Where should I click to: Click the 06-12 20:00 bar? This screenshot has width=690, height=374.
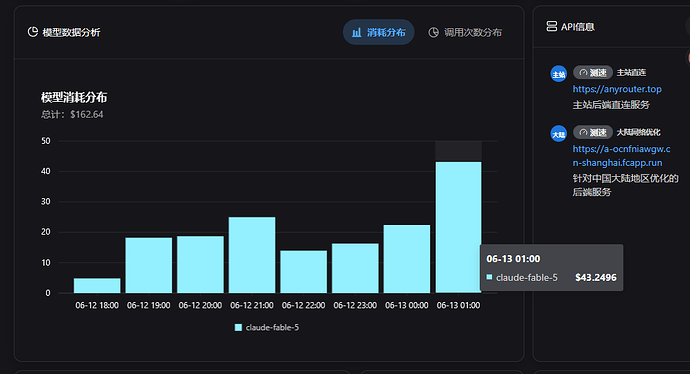(x=200, y=264)
